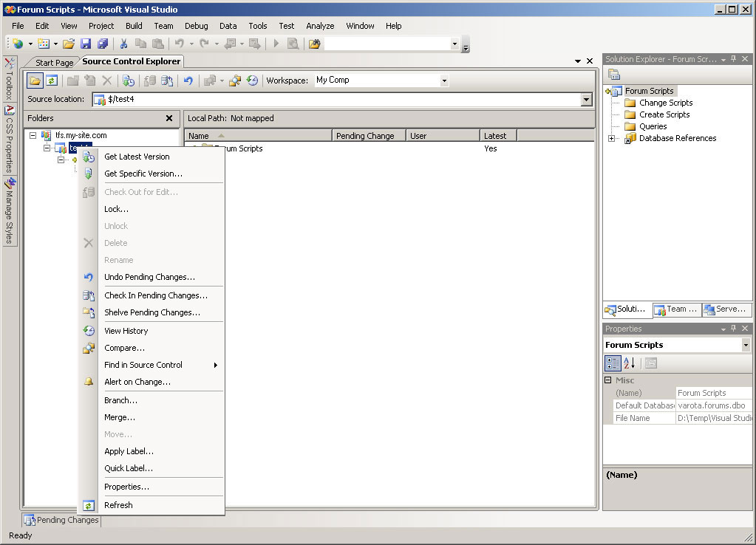Toggle auto-hide pin on Properties panel
The width and height of the screenshot is (756, 545).
pos(733,328)
